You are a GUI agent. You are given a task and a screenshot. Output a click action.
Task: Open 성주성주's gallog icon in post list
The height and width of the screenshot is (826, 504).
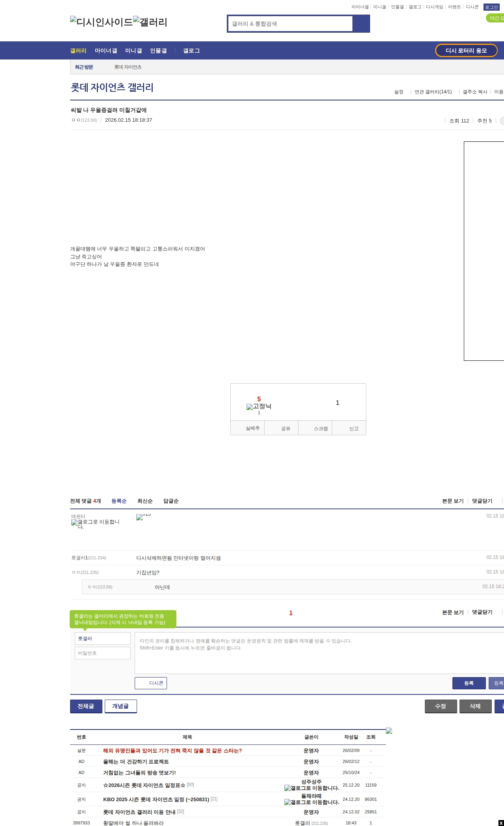click(x=311, y=788)
